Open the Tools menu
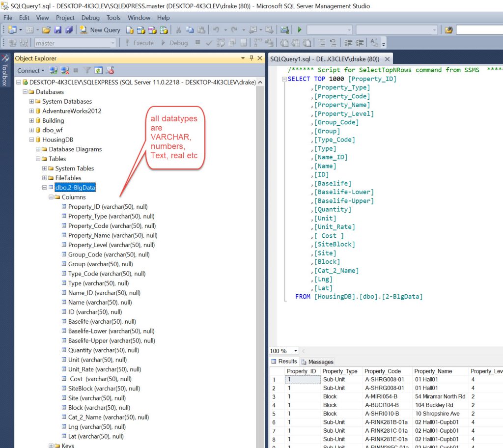Viewport: 503px width, 448px height. pyautogui.click(x=113, y=18)
